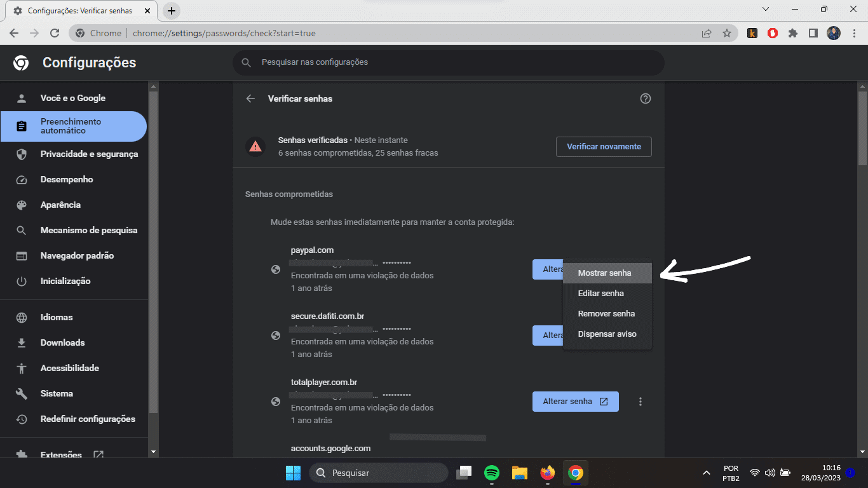
Task: Reload the current page
Action: [x=55, y=33]
